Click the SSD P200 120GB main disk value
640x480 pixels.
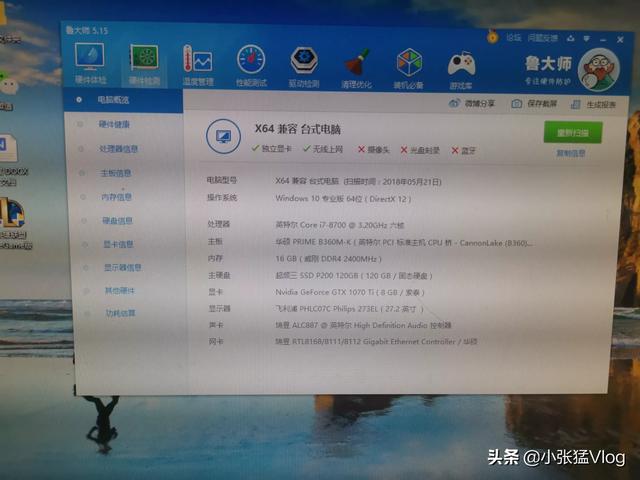coord(354,276)
